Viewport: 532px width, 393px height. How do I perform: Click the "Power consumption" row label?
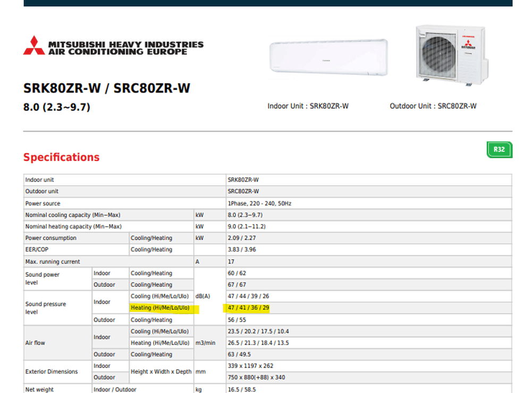click(x=50, y=238)
